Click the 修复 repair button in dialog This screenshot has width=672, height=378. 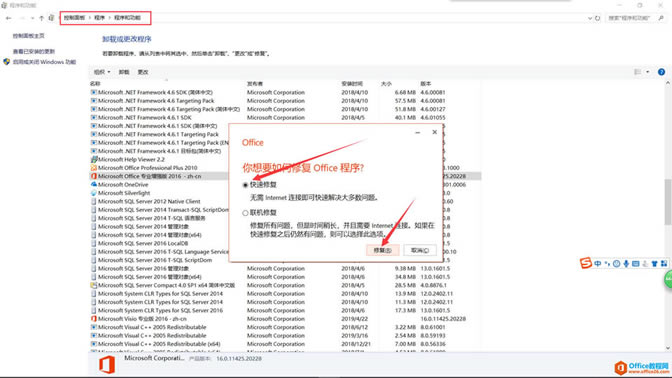382,250
